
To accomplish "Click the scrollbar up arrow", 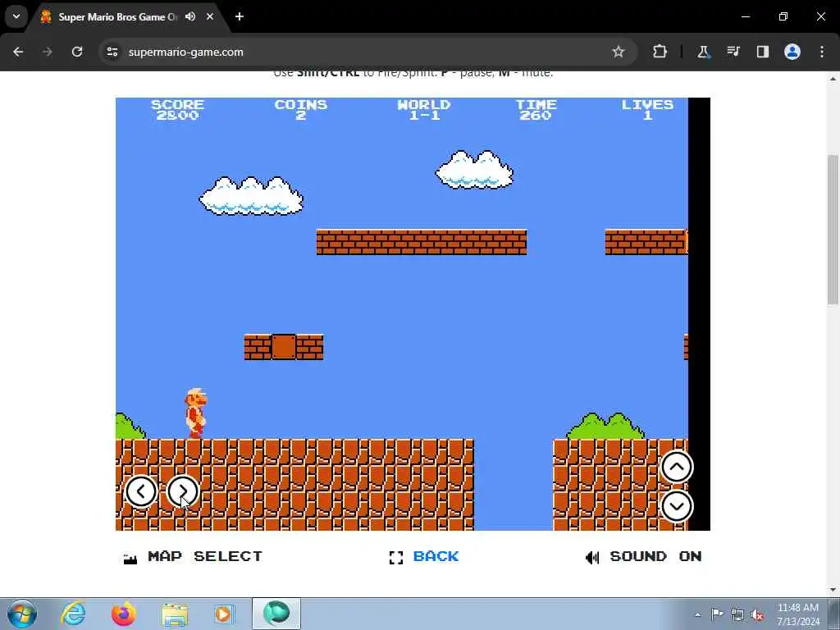I will click(833, 79).
